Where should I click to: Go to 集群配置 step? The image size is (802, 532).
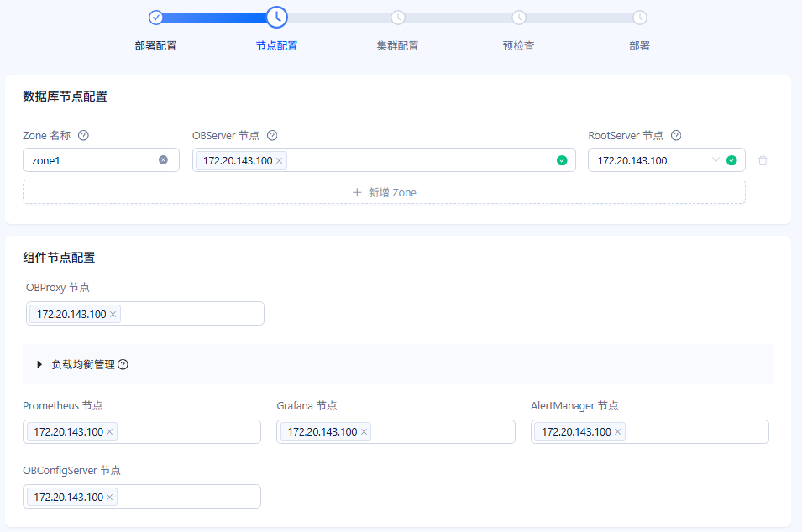[x=397, y=45]
